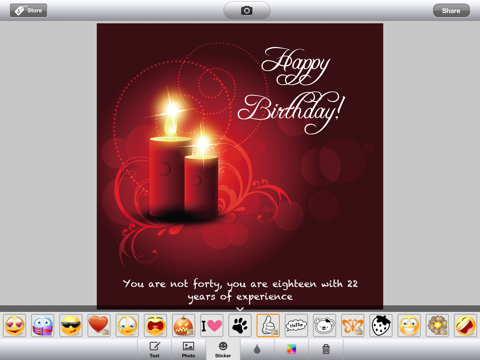Tap the 'Happy Birthday!' script text on the card
Image resolution: width=480 pixels, height=360 pixels.
[x=291, y=91]
